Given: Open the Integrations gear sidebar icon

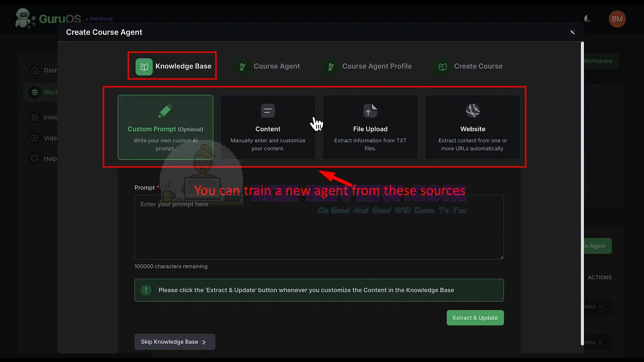Looking at the screenshot, I should (35, 117).
